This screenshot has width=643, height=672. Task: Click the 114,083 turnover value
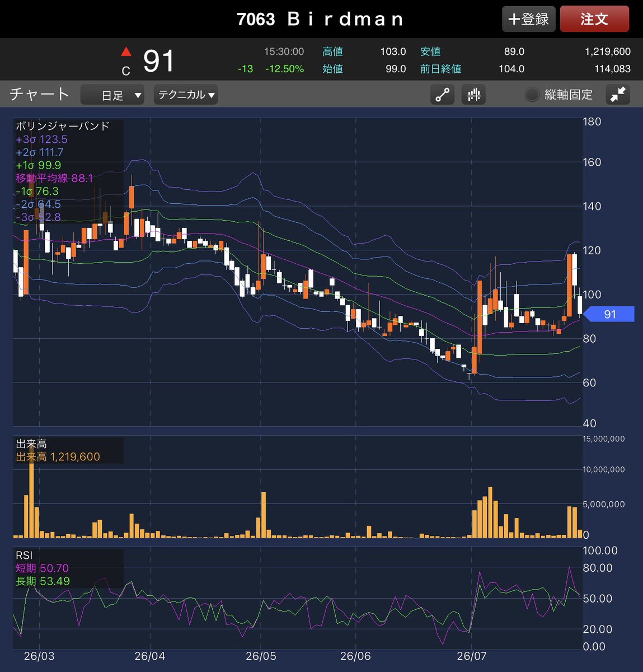pos(612,69)
